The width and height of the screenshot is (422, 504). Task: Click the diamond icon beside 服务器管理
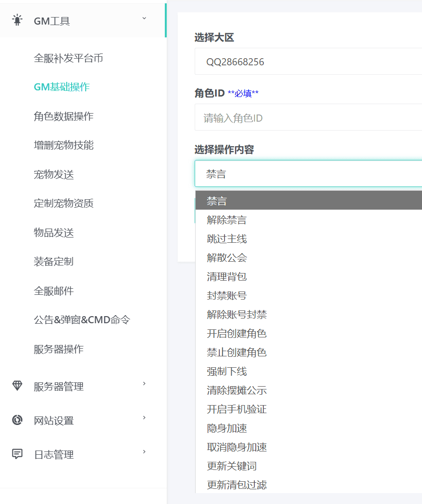point(18,386)
